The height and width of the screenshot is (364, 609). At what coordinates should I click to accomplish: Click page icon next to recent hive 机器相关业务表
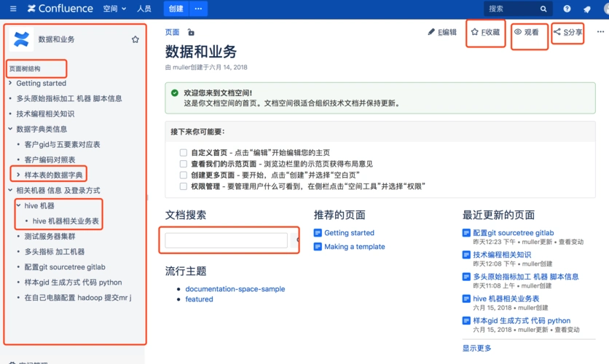466,298
